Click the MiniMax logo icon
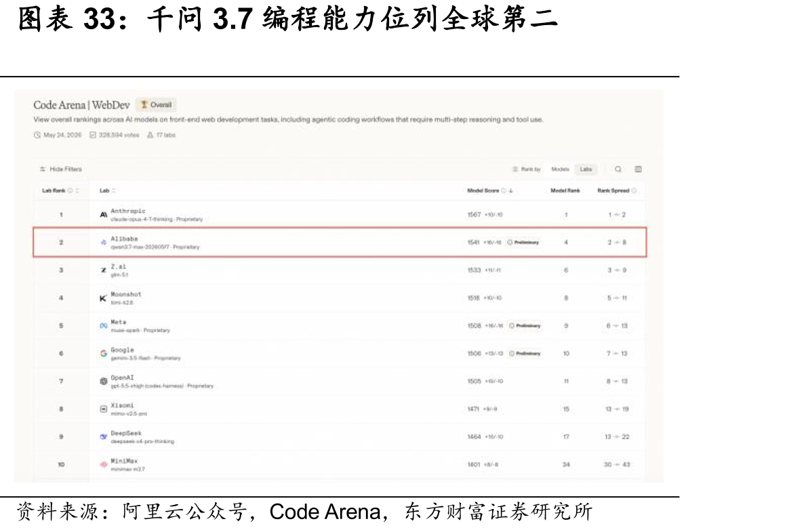The height and width of the screenshot is (532, 808). [104, 464]
